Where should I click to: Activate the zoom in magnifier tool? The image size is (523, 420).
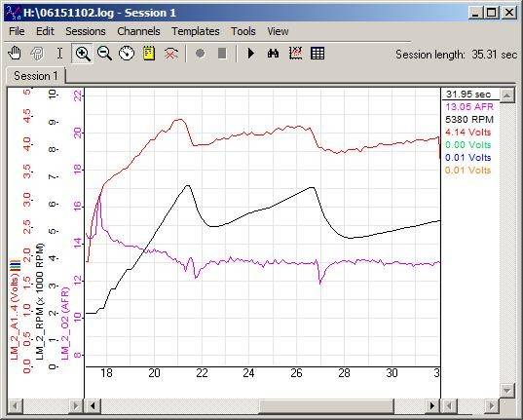[x=83, y=54]
